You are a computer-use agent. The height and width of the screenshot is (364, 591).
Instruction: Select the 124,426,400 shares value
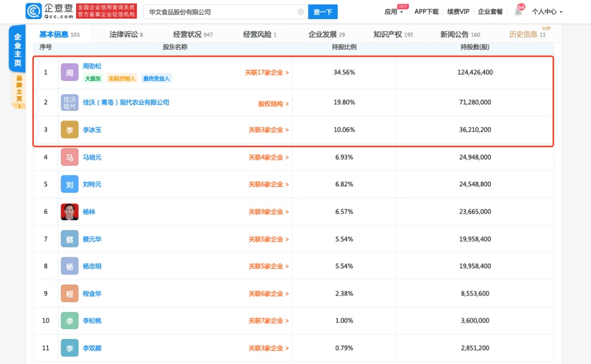pos(475,72)
